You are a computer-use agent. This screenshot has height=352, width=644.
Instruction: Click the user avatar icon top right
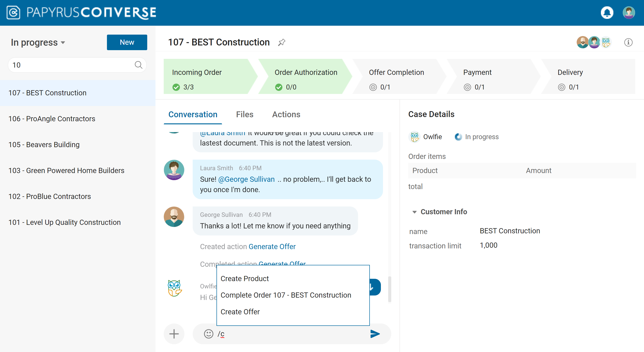tap(629, 12)
